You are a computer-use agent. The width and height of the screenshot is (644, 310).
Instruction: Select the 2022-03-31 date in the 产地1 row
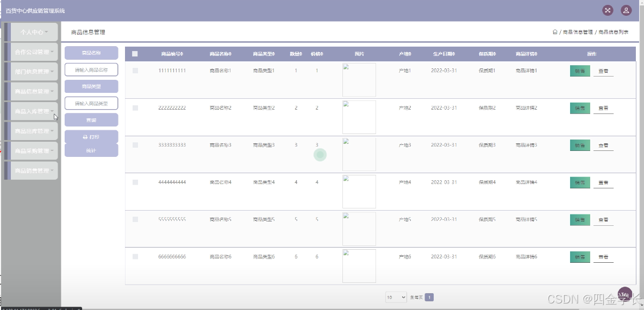444,71
